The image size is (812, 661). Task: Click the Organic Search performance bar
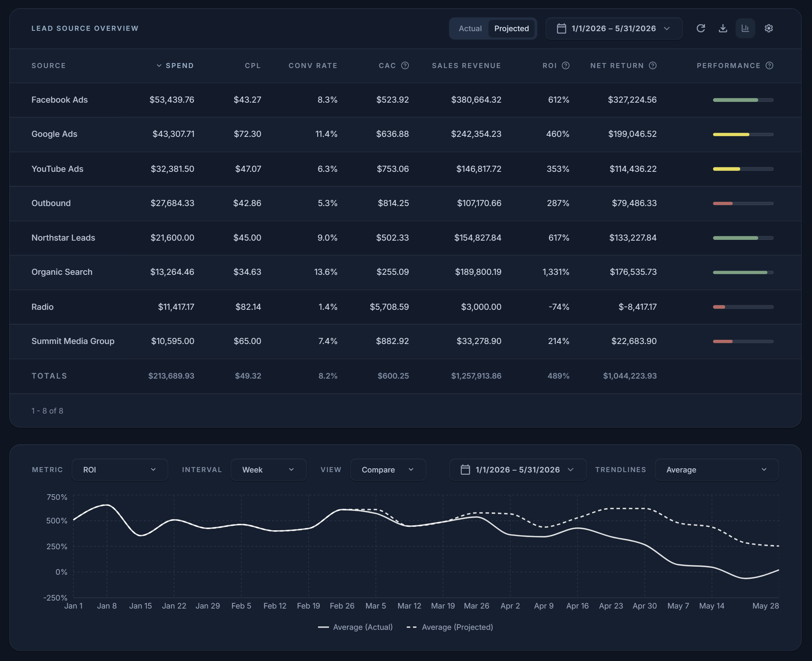pyautogui.click(x=743, y=272)
